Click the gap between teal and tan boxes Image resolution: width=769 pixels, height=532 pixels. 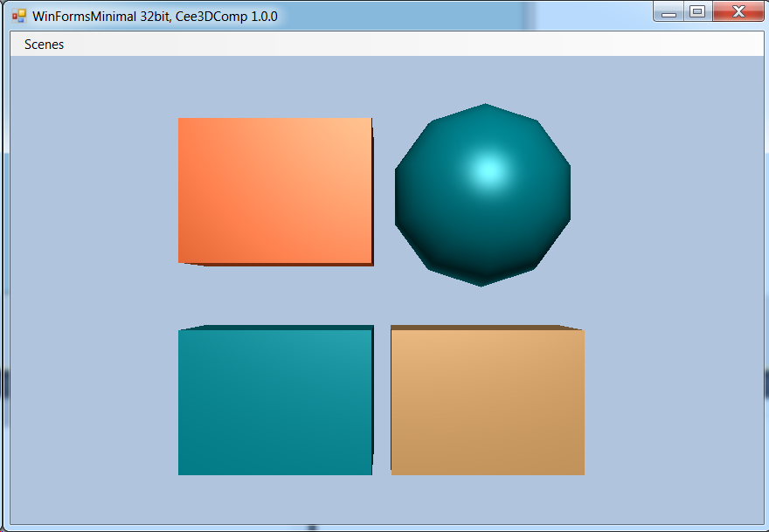pos(382,402)
